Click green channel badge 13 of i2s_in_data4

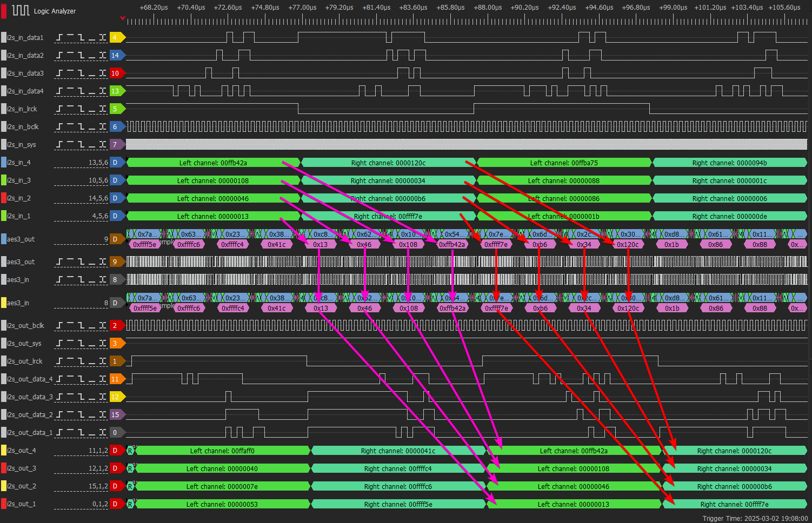117,91
